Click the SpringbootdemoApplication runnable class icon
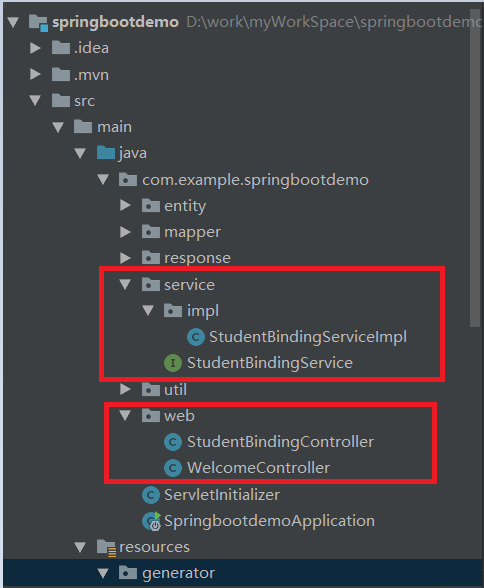Image resolution: width=484 pixels, height=588 pixels. pos(151,521)
